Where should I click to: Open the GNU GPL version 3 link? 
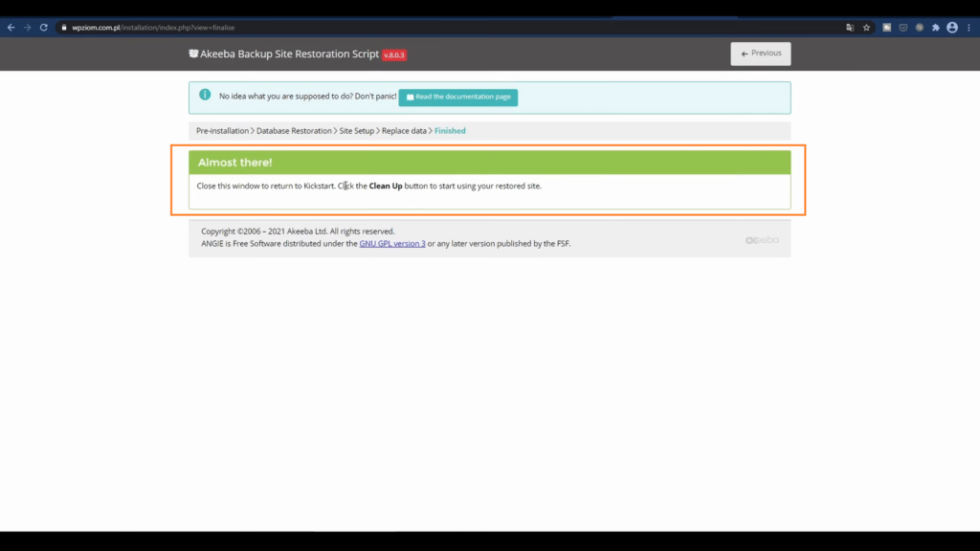tap(392, 244)
